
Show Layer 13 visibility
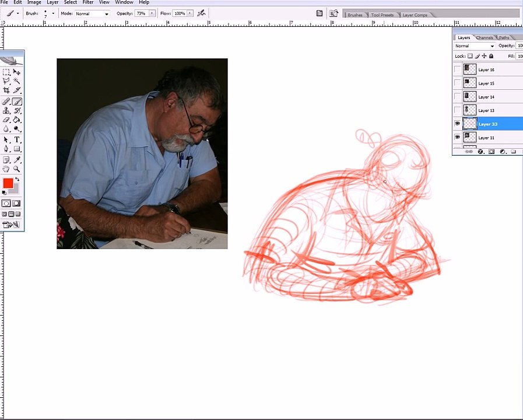[457, 110]
